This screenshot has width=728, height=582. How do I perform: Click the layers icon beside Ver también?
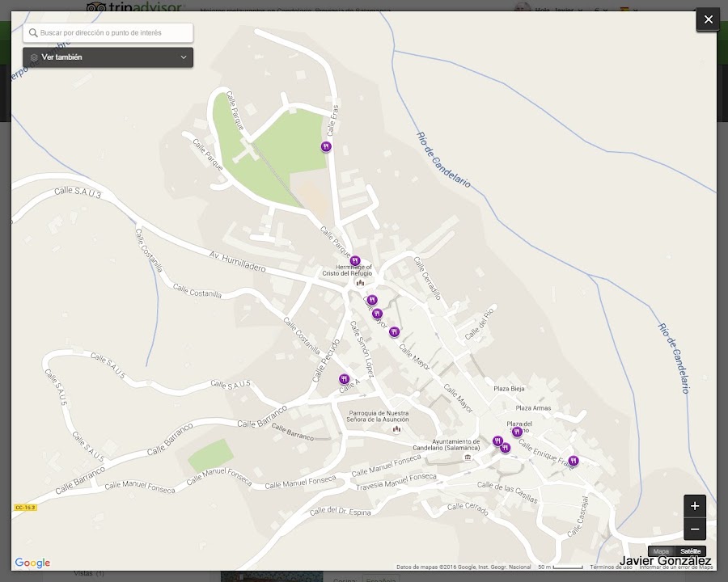click(x=34, y=57)
